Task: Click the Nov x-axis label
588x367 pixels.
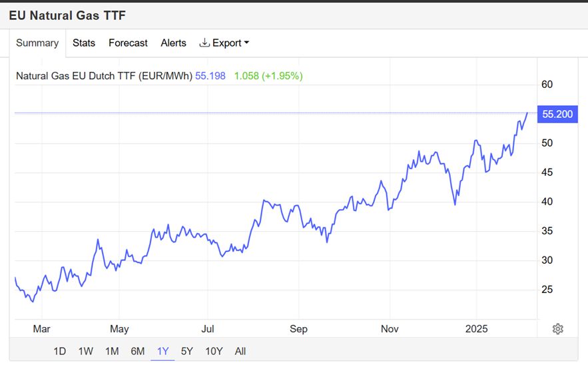Action: (x=390, y=329)
